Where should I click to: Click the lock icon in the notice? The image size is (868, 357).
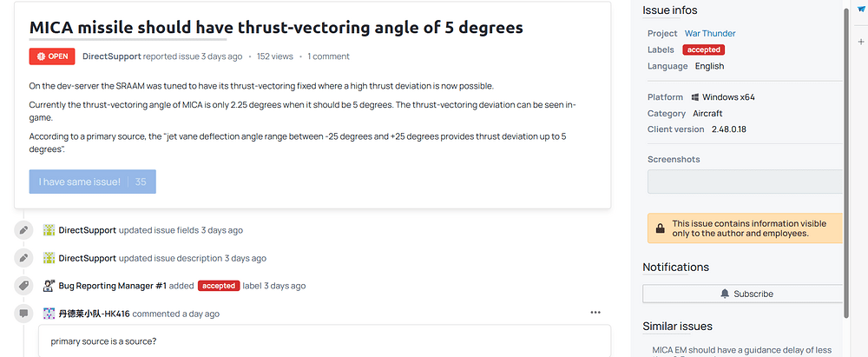pyautogui.click(x=660, y=228)
